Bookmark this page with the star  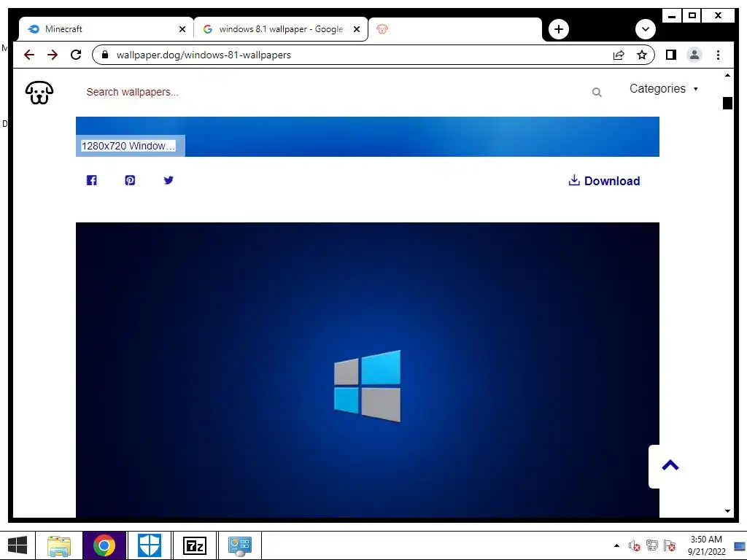(642, 55)
